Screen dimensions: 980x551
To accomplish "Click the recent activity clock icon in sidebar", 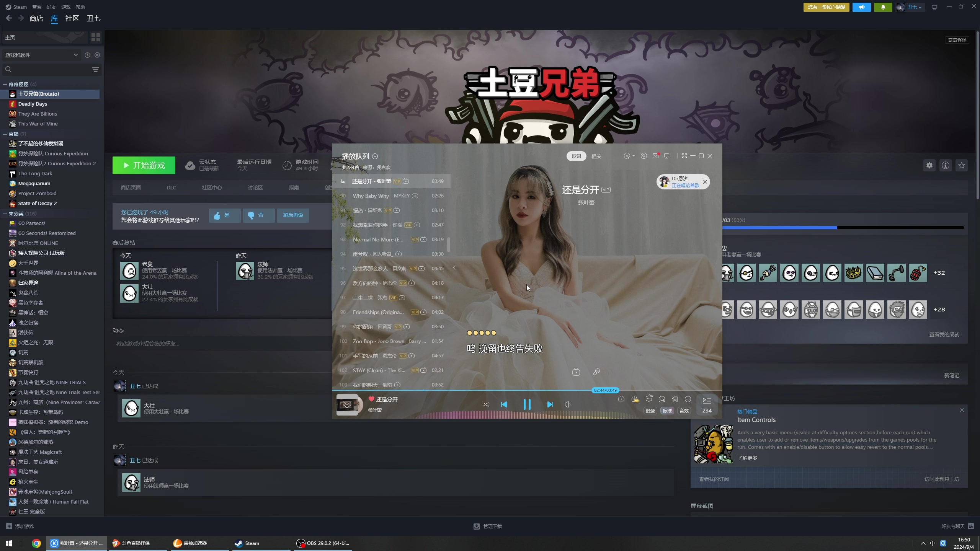I will (87, 55).
